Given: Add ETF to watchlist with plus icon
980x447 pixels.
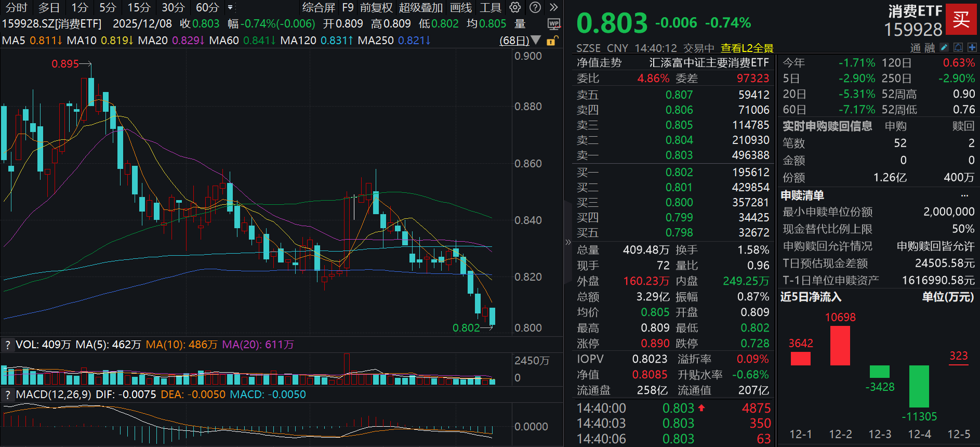Looking at the screenshot, I should [x=972, y=48].
